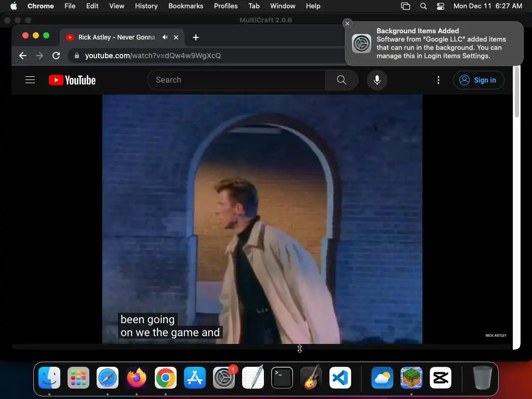Click the Stage Manager windows icon in menu bar
Viewport: 532px width, 399px height.
coord(405,6)
